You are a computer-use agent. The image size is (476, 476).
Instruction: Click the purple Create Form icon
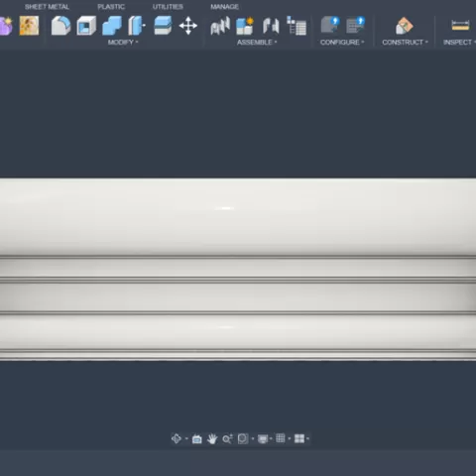click(x=6, y=26)
